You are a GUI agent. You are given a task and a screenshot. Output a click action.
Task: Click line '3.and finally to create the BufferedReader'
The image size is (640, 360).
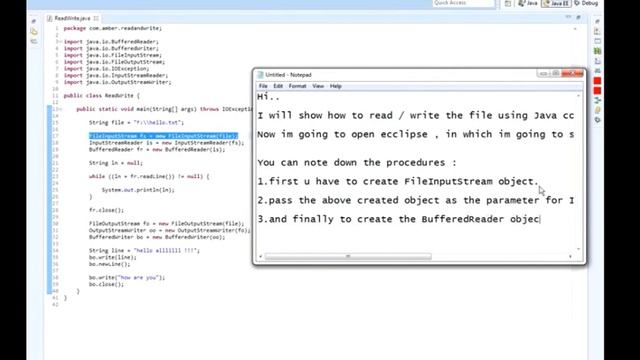click(398, 219)
